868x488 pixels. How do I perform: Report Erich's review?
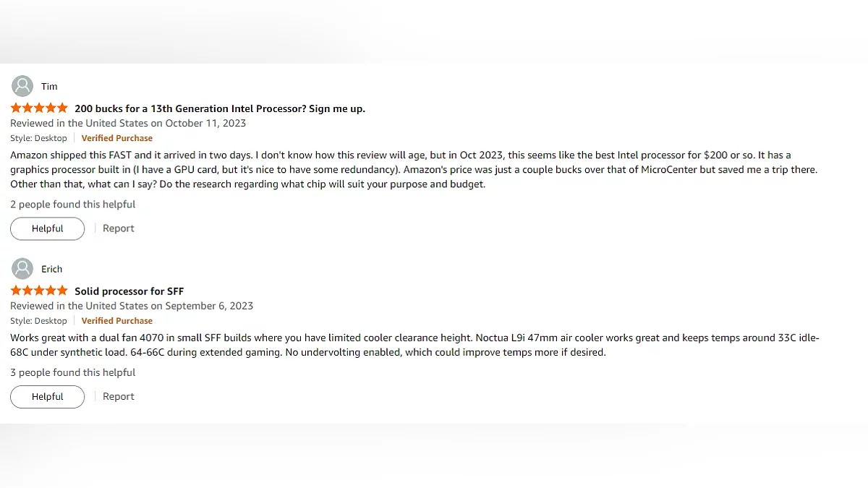coord(119,397)
